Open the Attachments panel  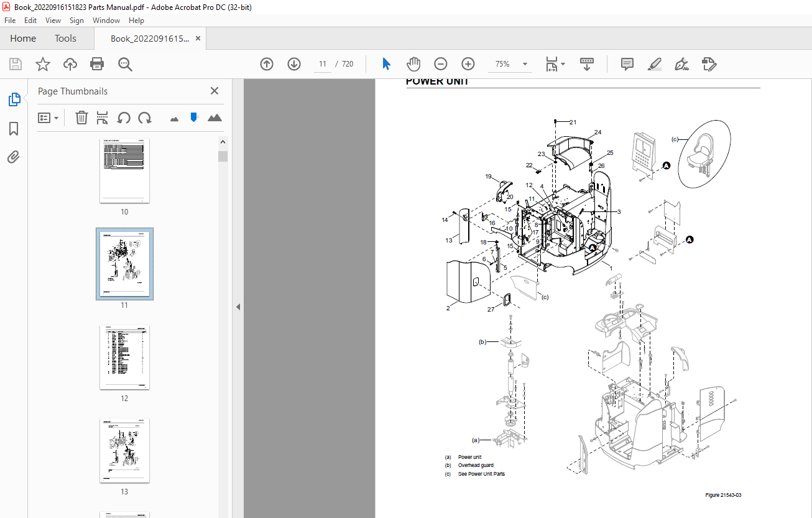click(14, 157)
